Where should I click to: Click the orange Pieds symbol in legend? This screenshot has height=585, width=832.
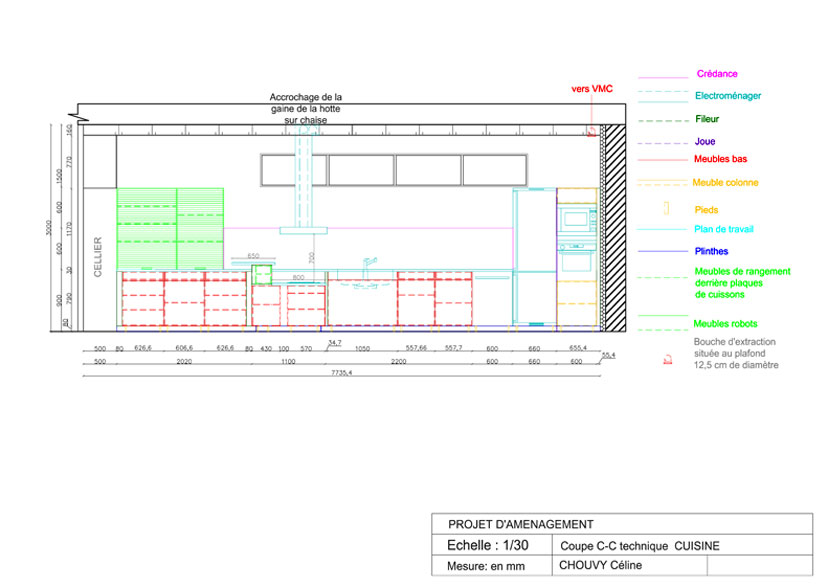point(665,209)
